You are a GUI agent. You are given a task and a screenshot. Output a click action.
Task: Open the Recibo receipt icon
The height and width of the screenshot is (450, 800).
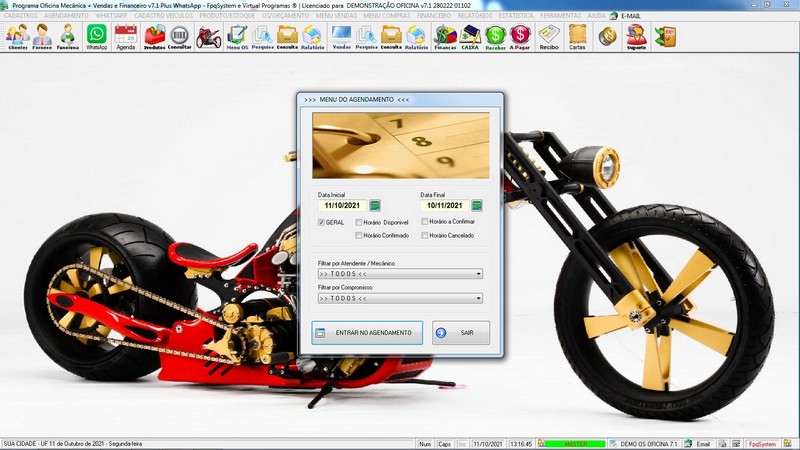coord(549,37)
